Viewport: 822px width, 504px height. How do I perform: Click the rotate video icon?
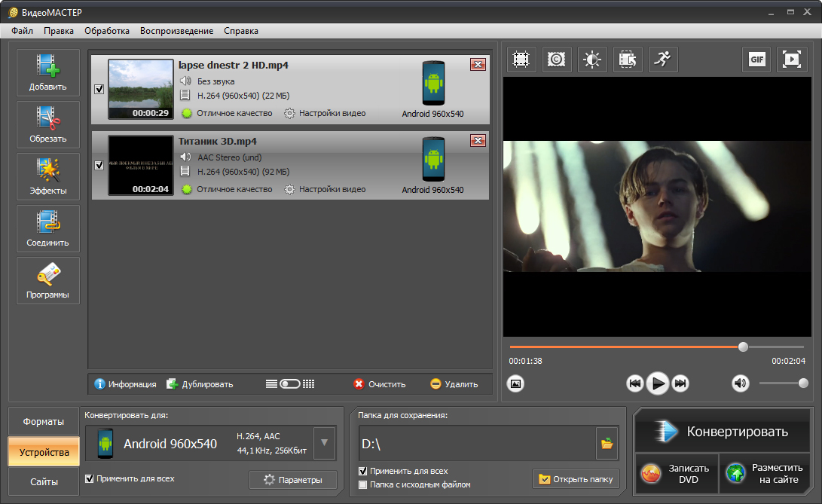[x=628, y=60]
